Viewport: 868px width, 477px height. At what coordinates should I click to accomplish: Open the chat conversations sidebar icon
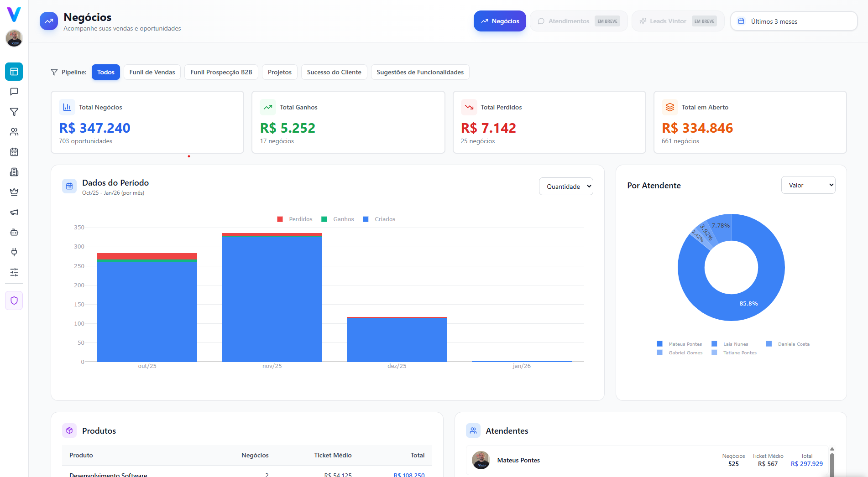(x=14, y=92)
